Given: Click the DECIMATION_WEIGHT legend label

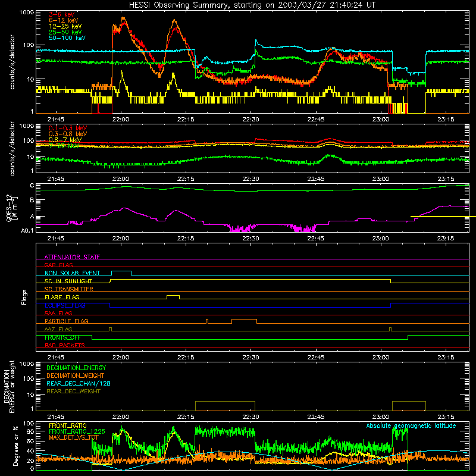Looking at the screenshot, I should [x=76, y=375].
